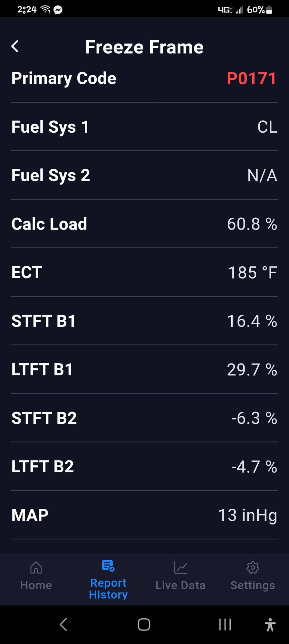The image size is (289, 644).
Task: Tap the accessibility figure icon
Action: coord(270,625)
